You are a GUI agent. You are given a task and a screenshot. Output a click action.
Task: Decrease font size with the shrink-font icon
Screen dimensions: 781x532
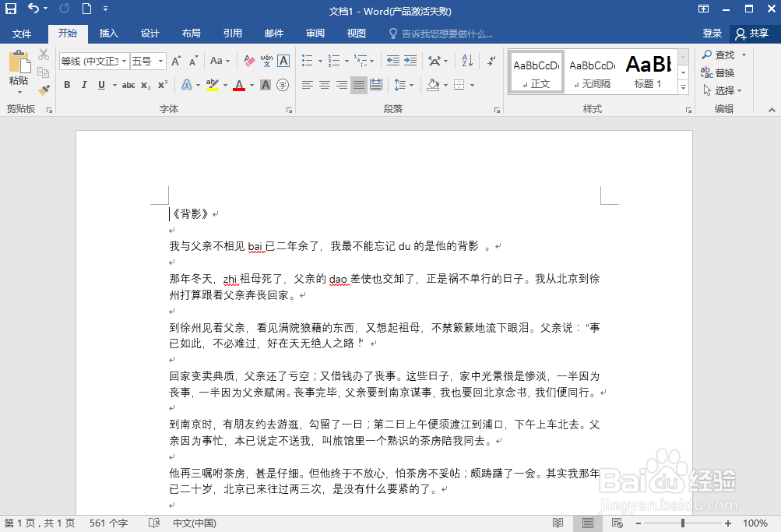(x=193, y=61)
